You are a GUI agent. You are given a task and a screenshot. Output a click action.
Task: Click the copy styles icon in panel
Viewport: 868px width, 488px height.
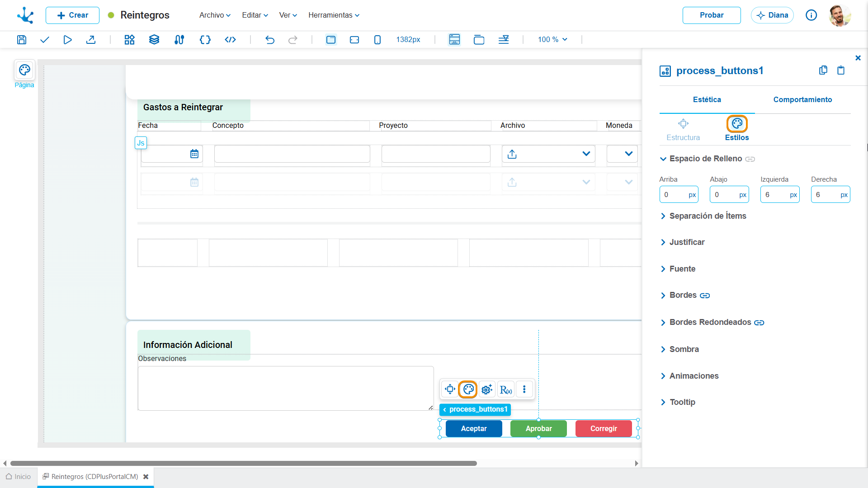click(x=823, y=70)
